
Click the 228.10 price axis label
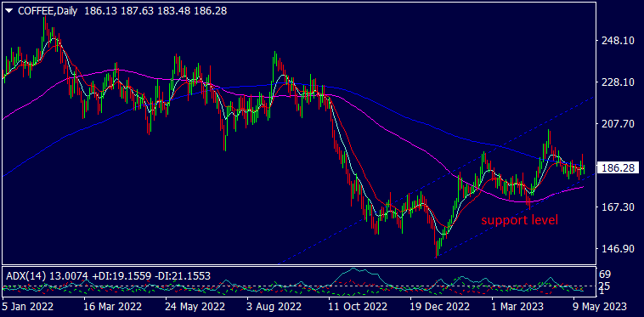tap(619, 82)
